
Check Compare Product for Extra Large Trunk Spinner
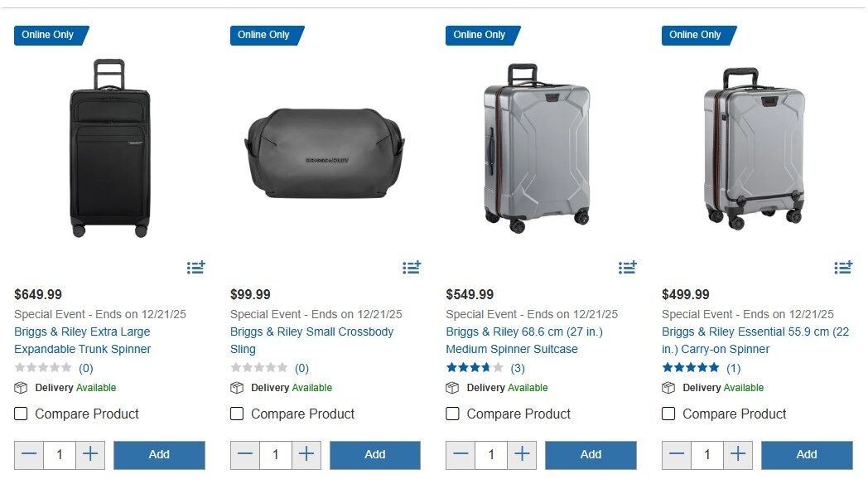click(22, 414)
